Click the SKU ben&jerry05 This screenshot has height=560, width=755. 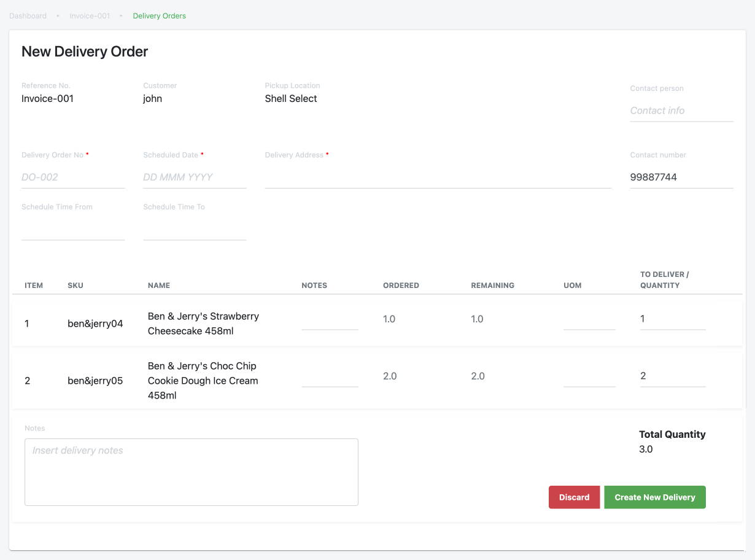pyautogui.click(x=95, y=381)
